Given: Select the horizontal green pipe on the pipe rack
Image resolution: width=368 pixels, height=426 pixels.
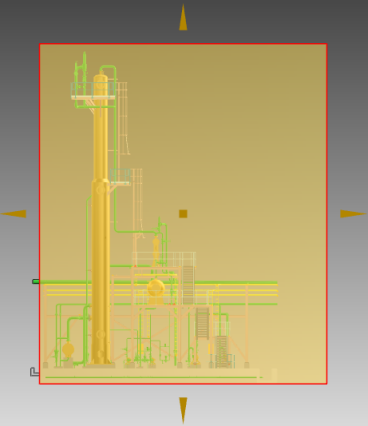Looking at the screenshot, I should click(x=158, y=282).
